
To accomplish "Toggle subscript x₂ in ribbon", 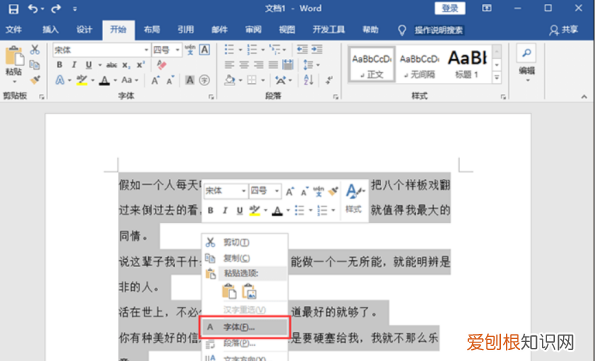I will point(126,65).
